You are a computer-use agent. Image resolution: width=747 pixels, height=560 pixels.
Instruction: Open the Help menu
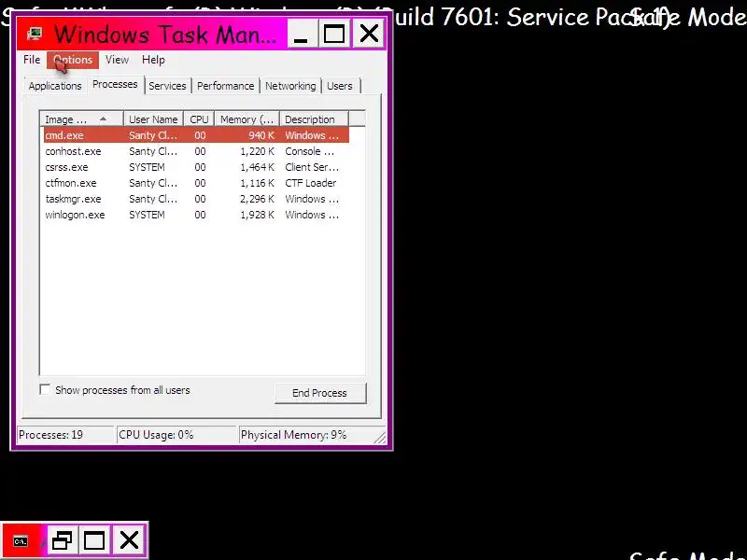point(153,60)
